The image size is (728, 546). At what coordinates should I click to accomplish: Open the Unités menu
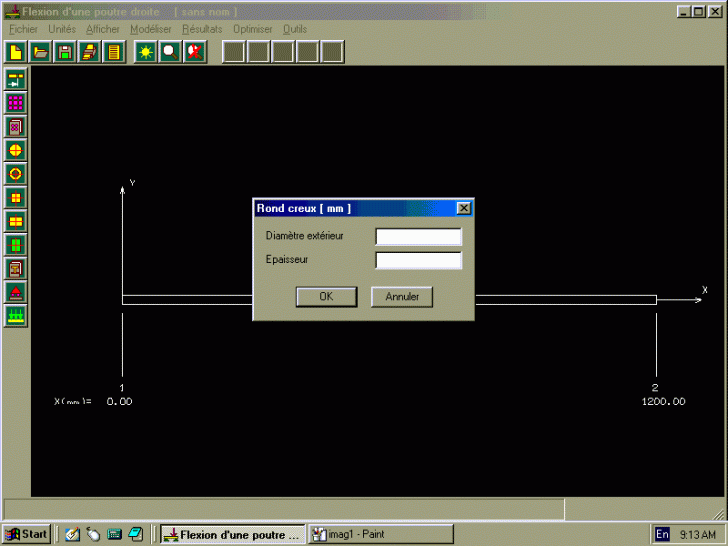click(x=62, y=29)
